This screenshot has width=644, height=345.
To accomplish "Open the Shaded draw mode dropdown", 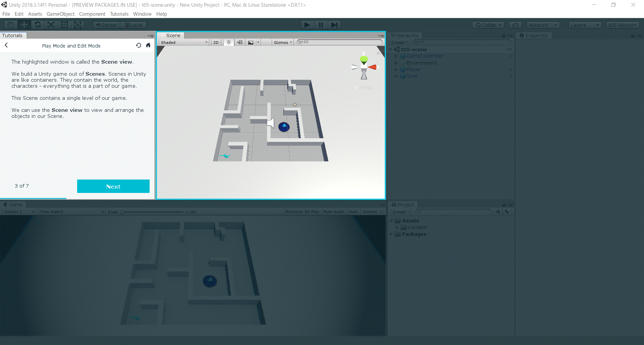I will tap(184, 43).
